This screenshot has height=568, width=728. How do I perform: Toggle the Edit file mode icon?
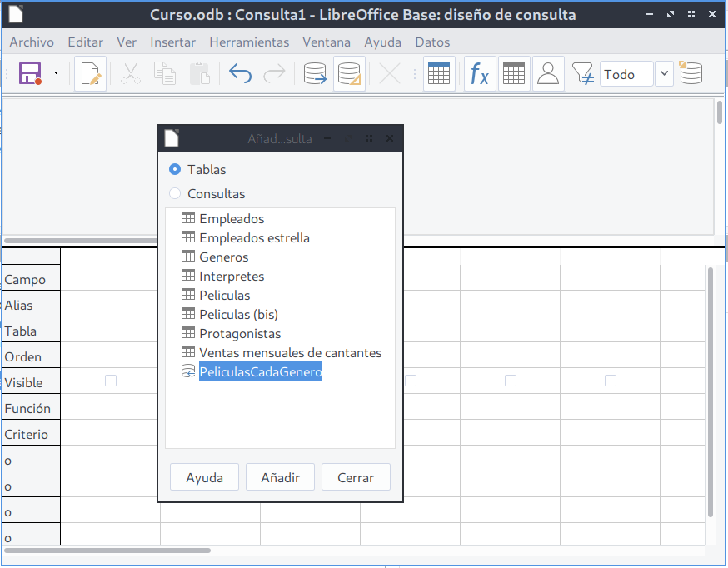pos(91,74)
